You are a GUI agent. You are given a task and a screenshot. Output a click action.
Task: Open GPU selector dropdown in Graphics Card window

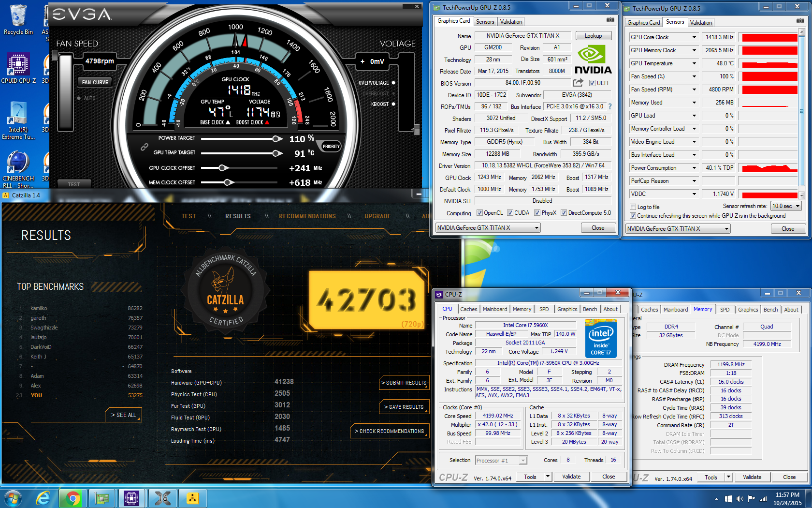pyautogui.click(x=488, y=228)
